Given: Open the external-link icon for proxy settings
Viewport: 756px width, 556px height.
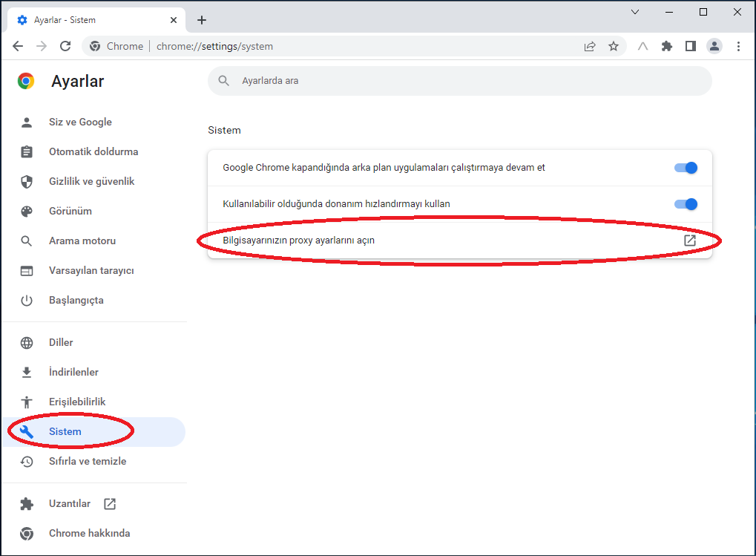Looking at the screenshot, I should click(690, 241).
